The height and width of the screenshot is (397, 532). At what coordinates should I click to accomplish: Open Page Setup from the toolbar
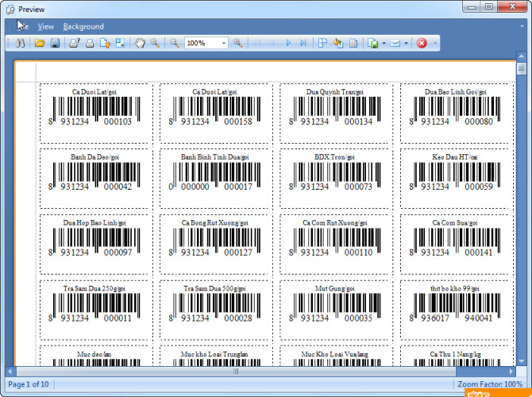pos(105,43)
